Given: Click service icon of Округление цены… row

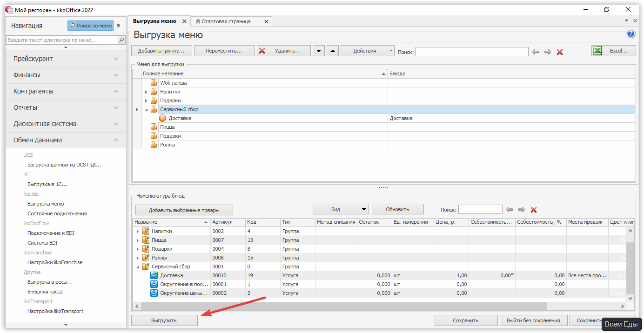Looking at the screenshot, I should (154, 293).
